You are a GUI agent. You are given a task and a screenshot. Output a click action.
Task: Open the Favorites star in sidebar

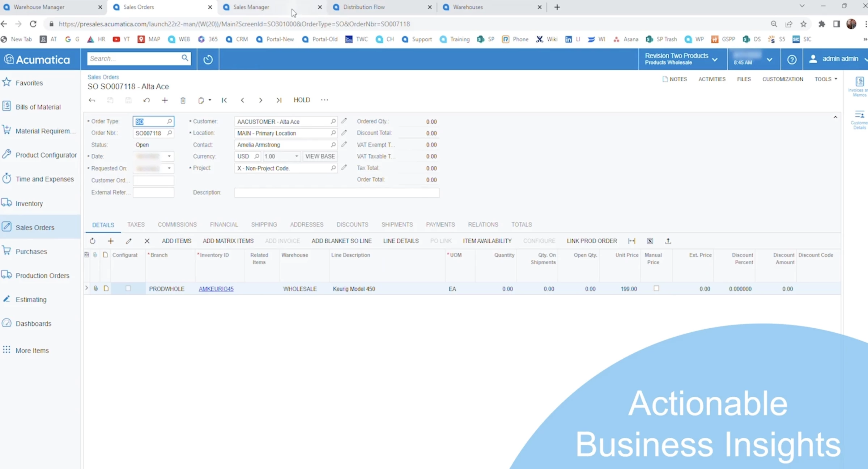click(7, 82)
